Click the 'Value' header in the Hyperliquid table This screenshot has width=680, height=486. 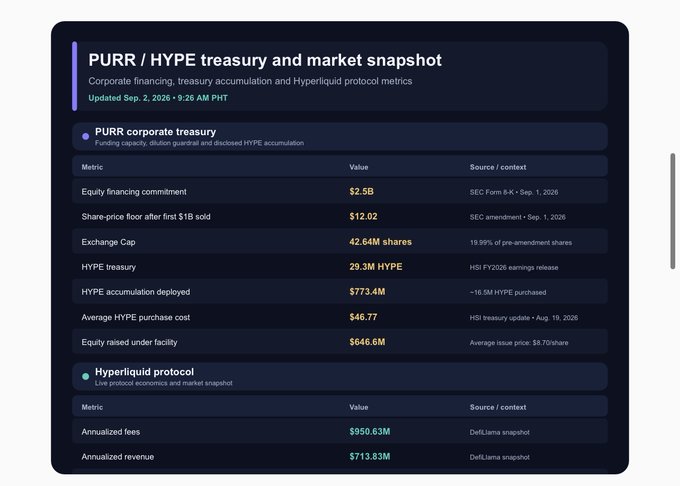359,407
